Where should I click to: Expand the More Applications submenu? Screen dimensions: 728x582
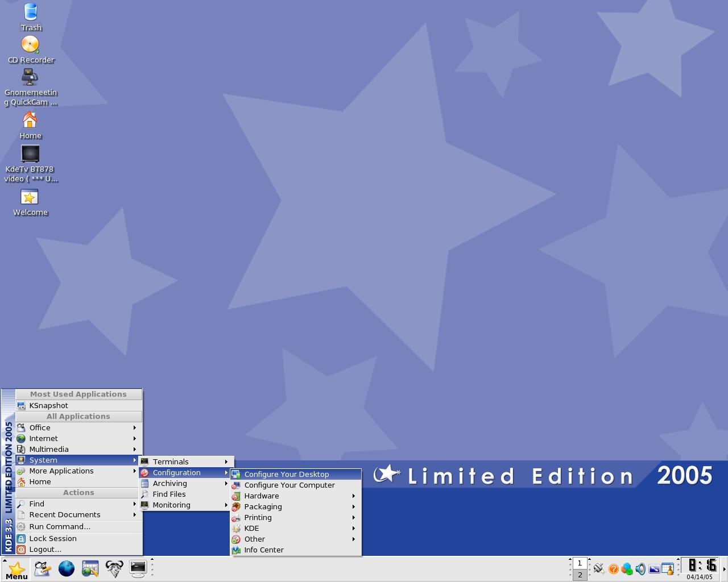[x=78, y=471]
